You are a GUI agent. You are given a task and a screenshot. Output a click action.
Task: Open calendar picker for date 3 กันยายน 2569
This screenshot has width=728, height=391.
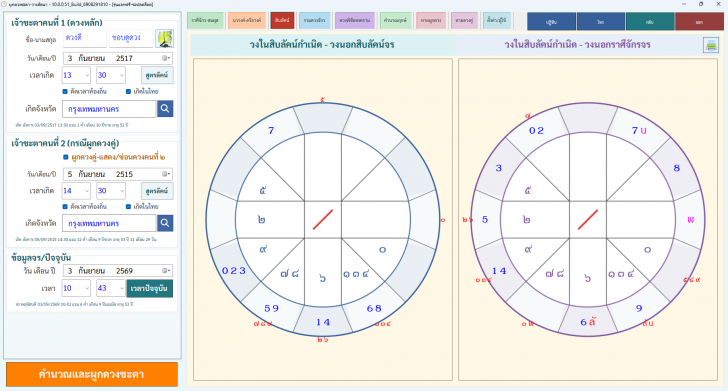tap(166, 271)
